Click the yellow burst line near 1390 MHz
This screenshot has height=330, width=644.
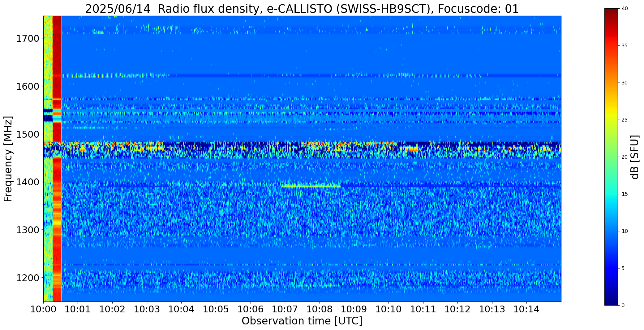click(311, 186)
